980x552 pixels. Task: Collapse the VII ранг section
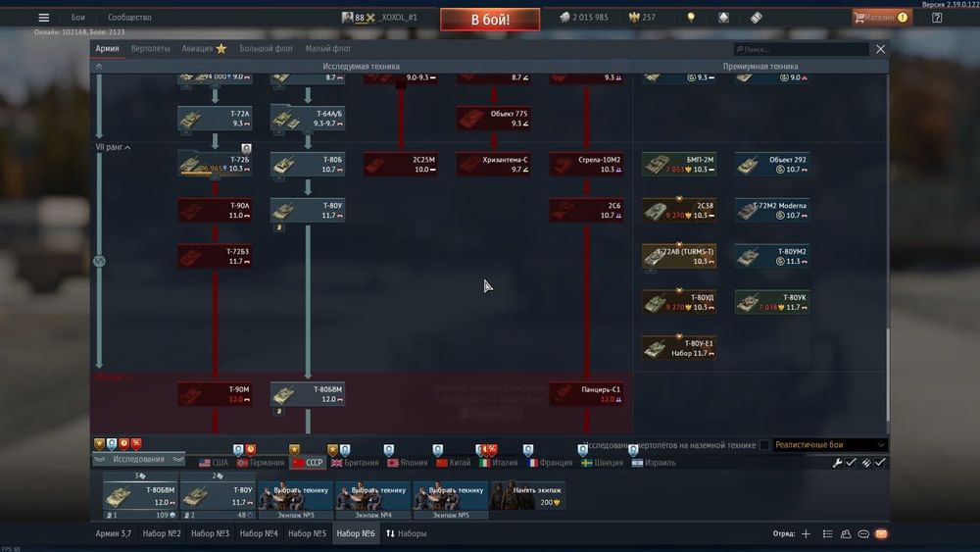(113, 147)
